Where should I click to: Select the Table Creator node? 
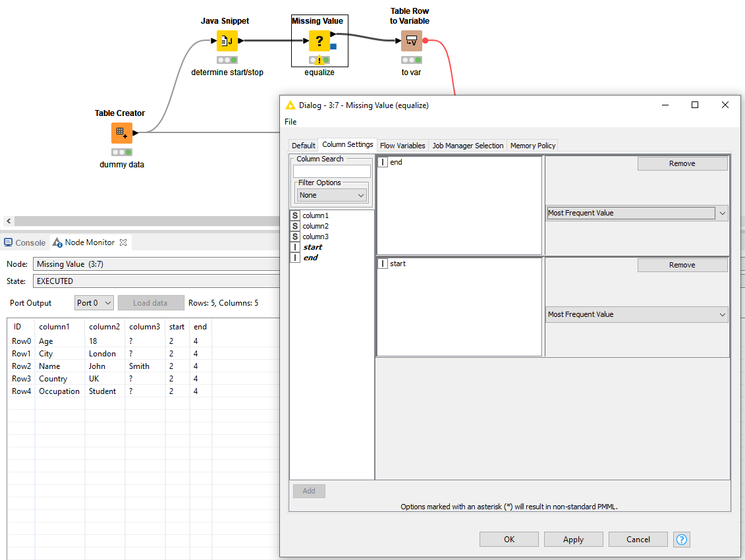(x=122, y=133)
